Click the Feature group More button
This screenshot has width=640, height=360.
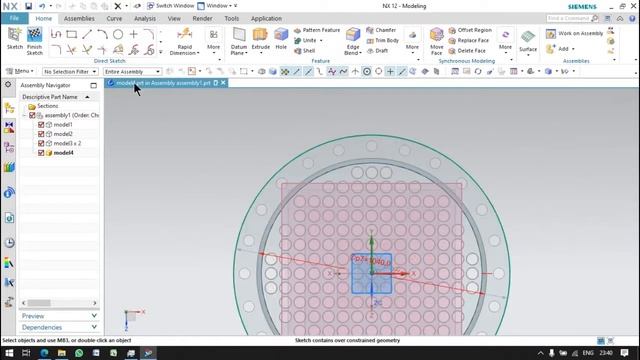coord(412,40)
